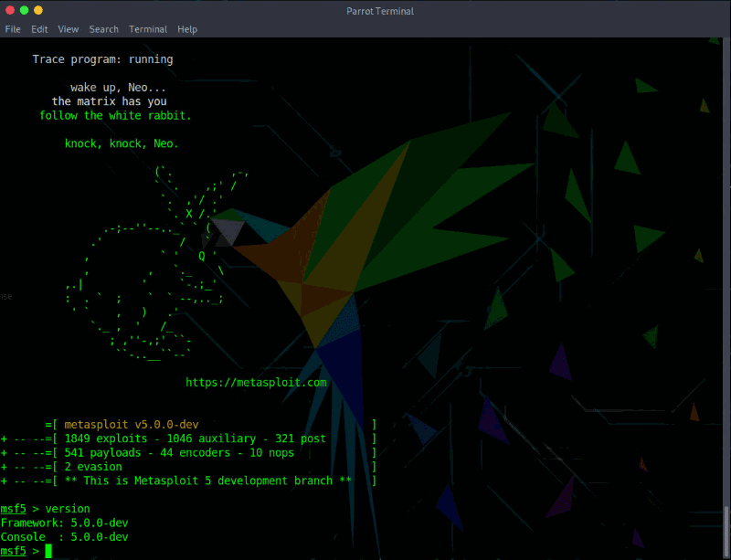Click the msf5 prompt before 'version'

point(13,509)
